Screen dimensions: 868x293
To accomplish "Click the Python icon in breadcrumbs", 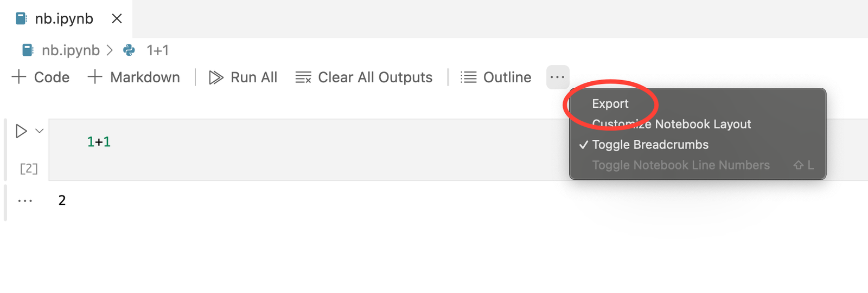I will 129,50.
